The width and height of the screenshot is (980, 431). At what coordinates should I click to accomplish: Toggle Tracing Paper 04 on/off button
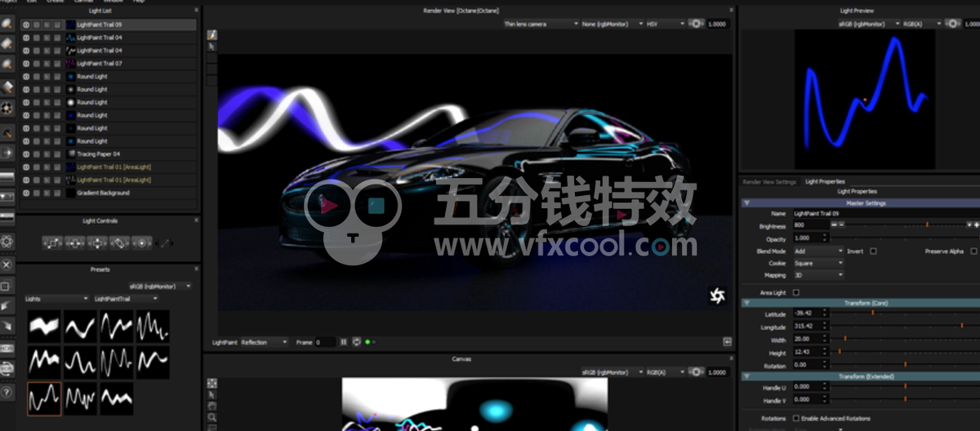26,153
